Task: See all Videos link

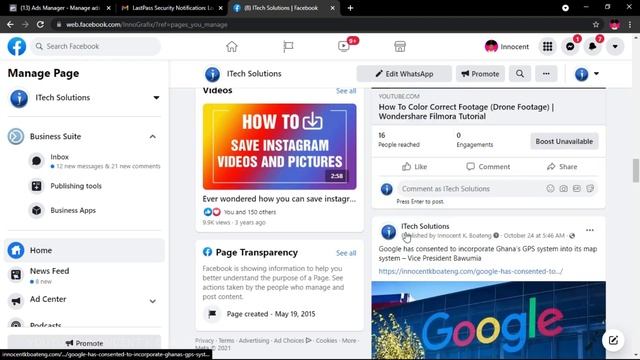Action: 346,91
